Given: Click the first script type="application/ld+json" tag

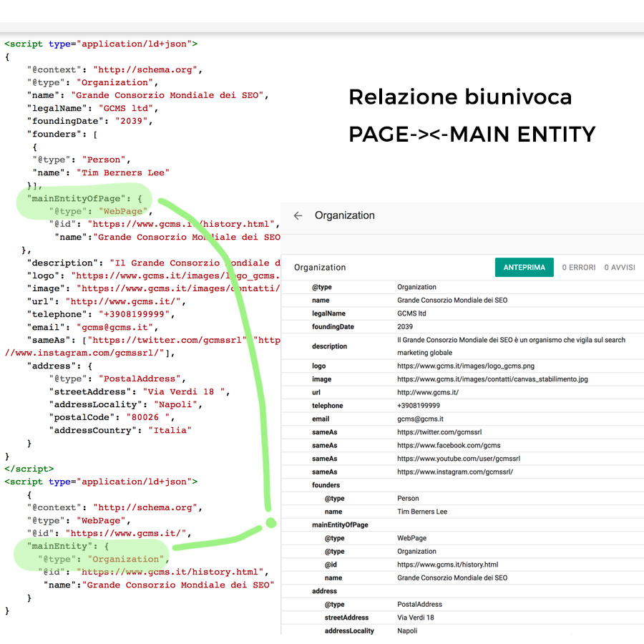Looking at the screenshot, I should 101,44.
